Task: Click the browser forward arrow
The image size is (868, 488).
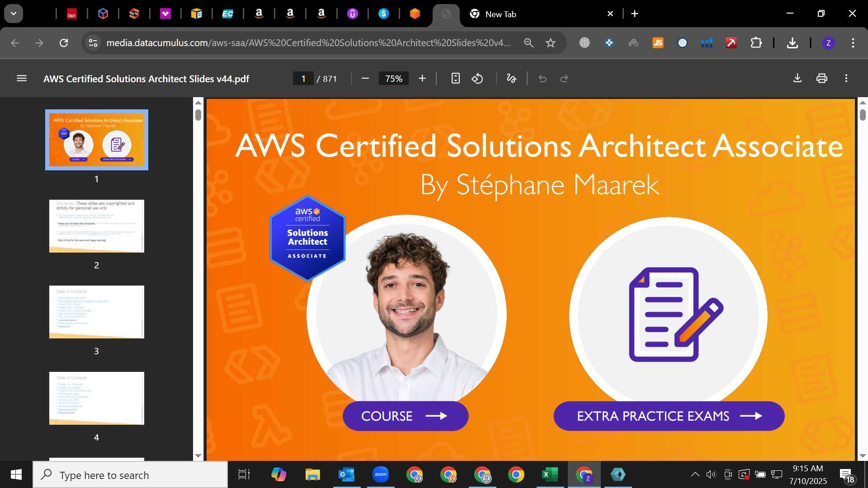Action: 39,43
